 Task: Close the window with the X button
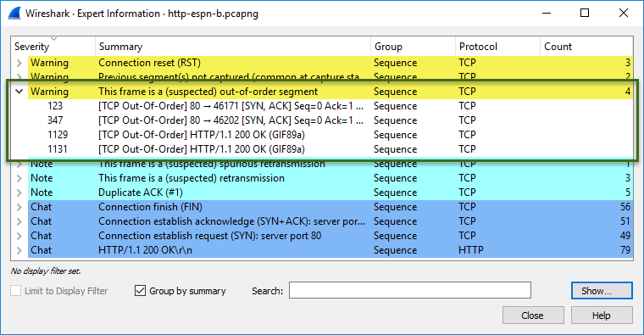tap(624, 14)
